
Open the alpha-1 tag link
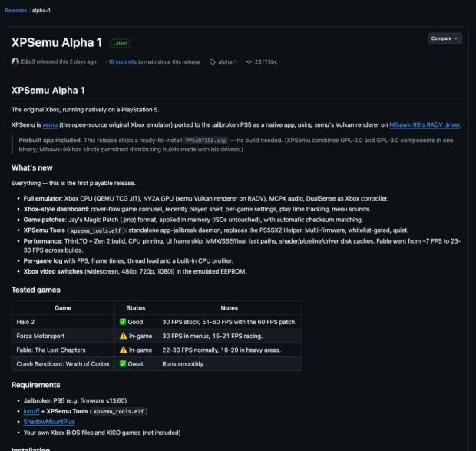click(227, 62)
